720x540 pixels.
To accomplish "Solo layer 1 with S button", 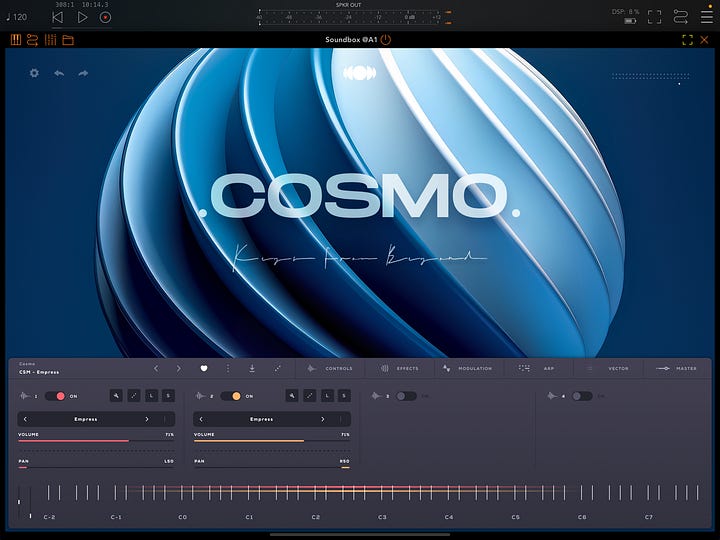I will click(x=168, y=395).
